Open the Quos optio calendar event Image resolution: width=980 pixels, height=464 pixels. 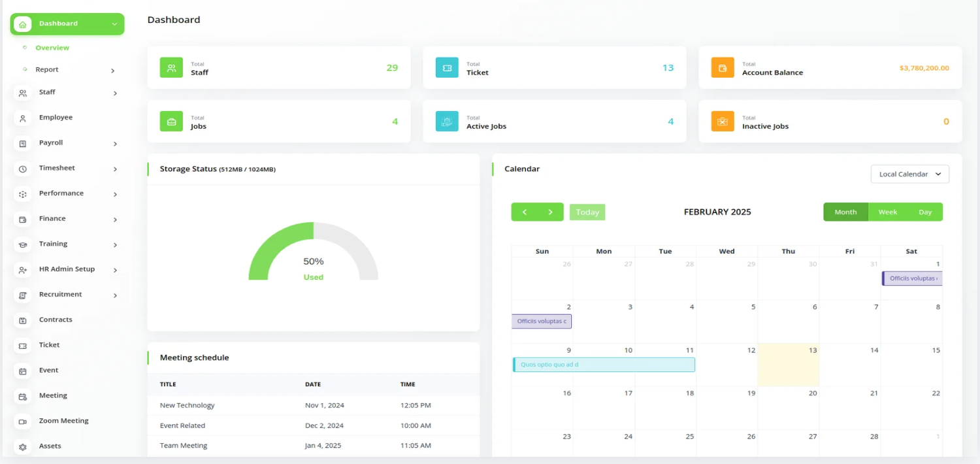[604, 365]
